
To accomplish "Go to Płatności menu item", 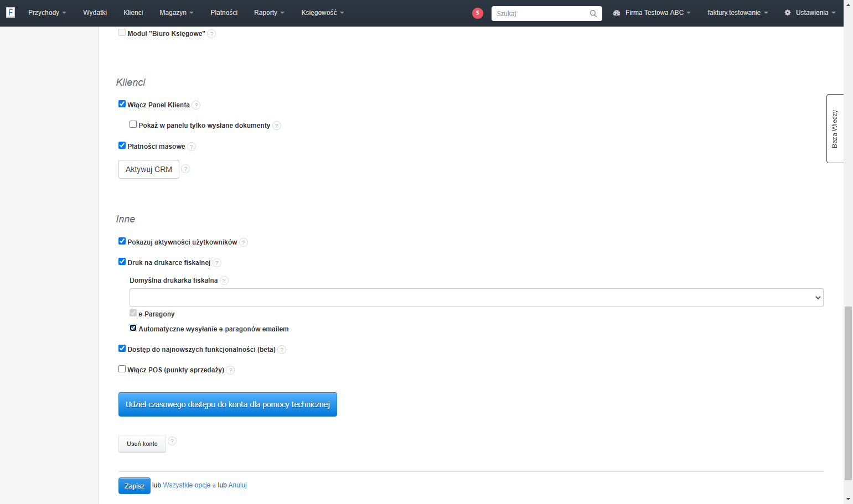I will click(x=224, y=13).
